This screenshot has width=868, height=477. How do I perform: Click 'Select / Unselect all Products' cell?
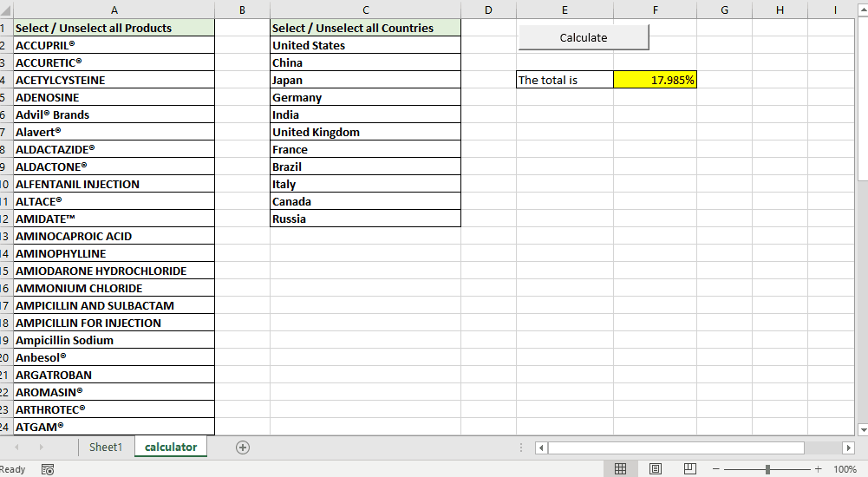pos(114,28)
